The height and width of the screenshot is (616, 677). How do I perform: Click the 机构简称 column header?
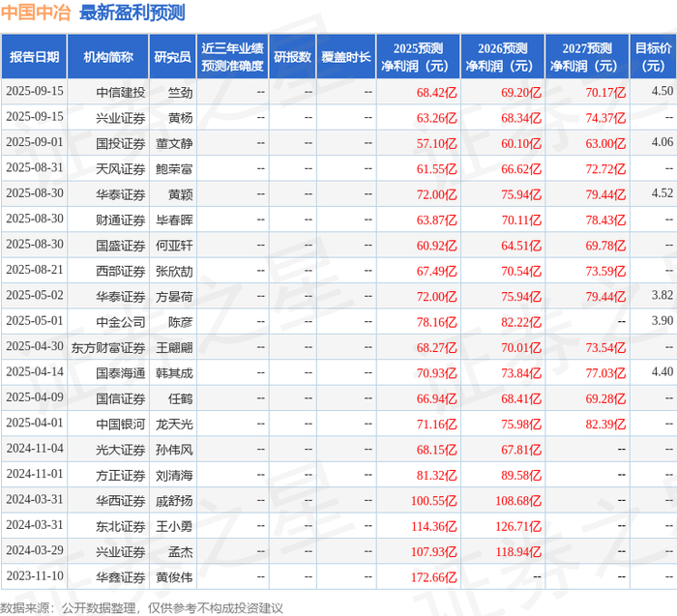point(108,57)
